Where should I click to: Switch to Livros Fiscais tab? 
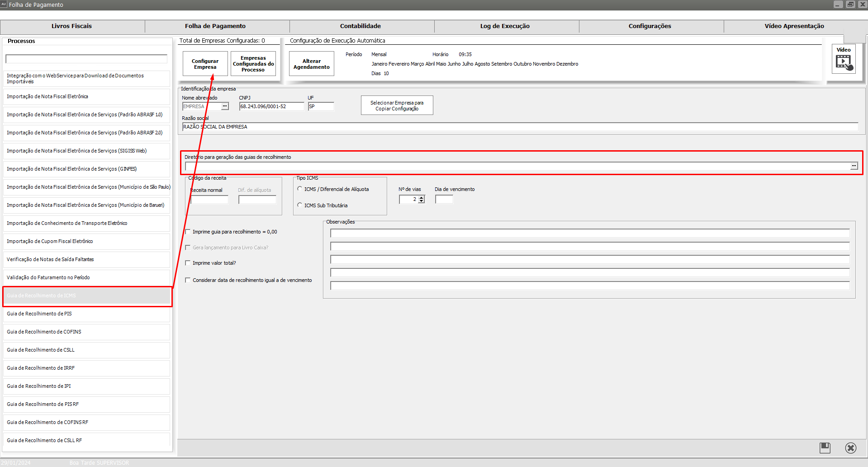click(72, 26)
